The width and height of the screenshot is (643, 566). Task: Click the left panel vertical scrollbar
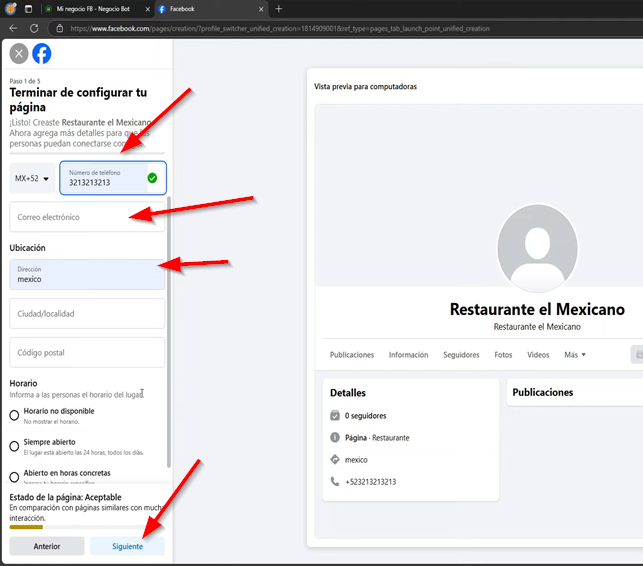tap(169, 332)
